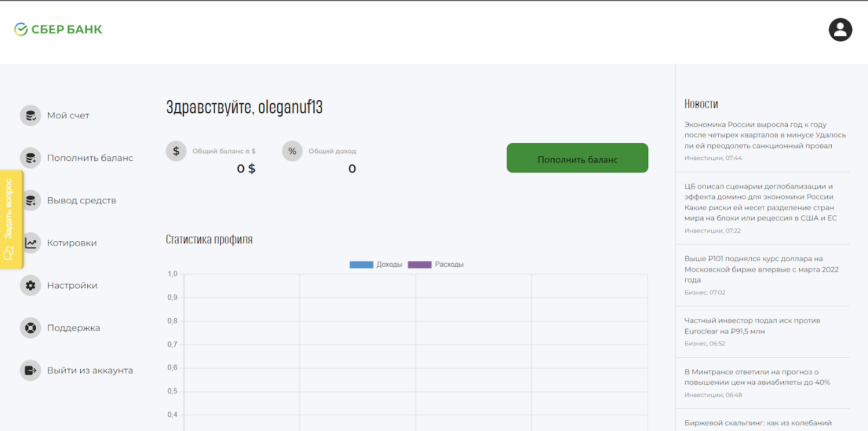Click 'Бизнес, 06:52' timestamp
868x431 pixels.
705,344
